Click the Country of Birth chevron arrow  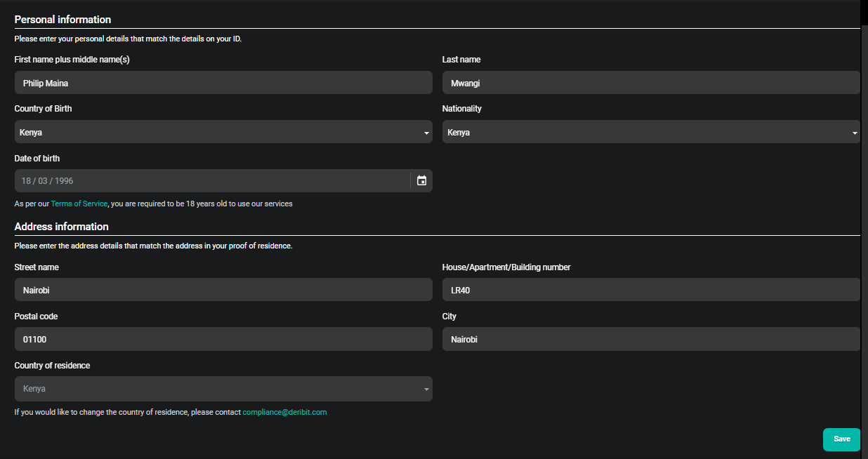click(x=426, y=132)
